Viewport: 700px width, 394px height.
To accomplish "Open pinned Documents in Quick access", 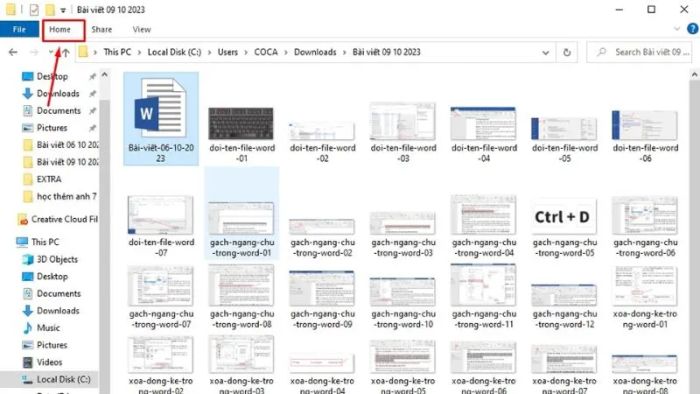I will 58,111.
